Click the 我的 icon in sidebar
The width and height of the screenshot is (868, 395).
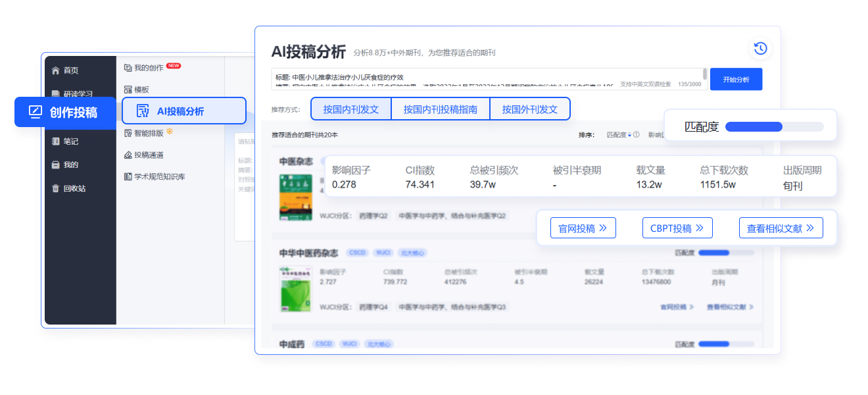click(56, 165)
